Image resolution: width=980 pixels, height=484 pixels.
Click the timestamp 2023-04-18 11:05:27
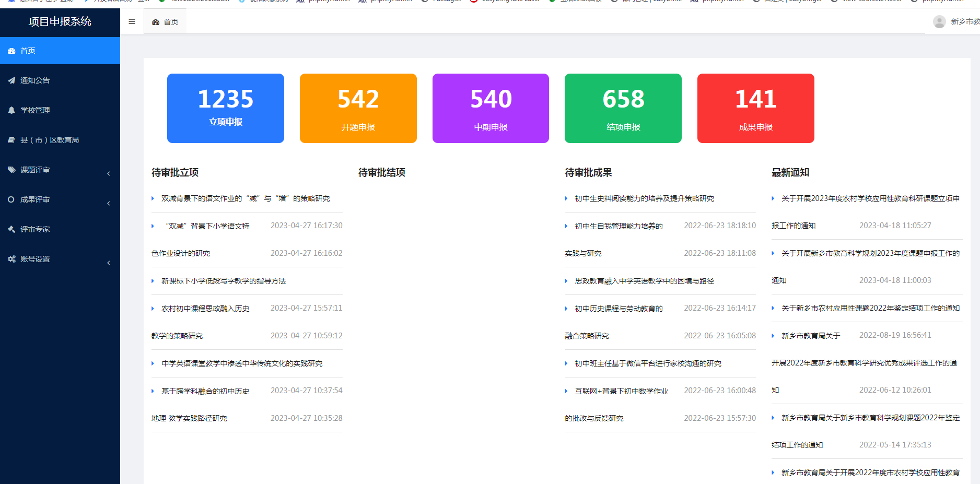click(895, 226)
